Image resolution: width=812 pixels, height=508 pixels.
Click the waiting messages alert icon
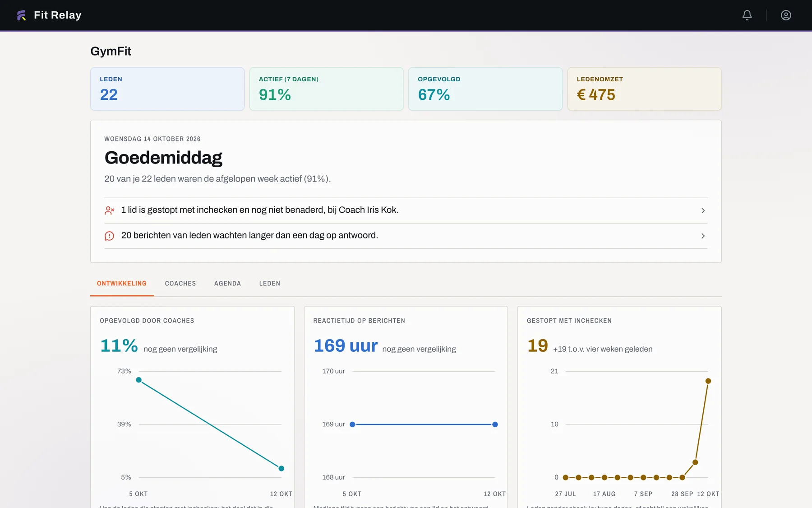(x=109, y=236)
